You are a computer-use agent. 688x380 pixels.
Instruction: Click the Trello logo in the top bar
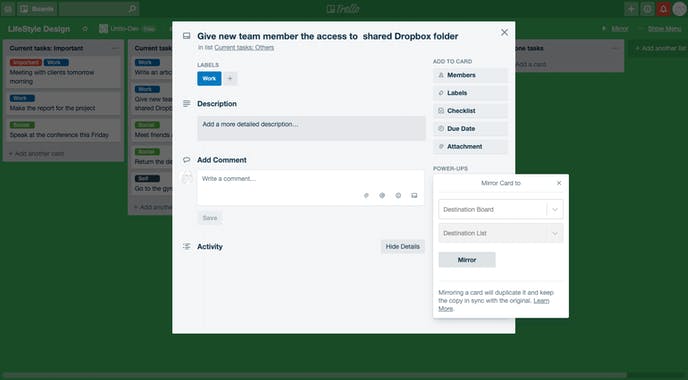point(344,9)
